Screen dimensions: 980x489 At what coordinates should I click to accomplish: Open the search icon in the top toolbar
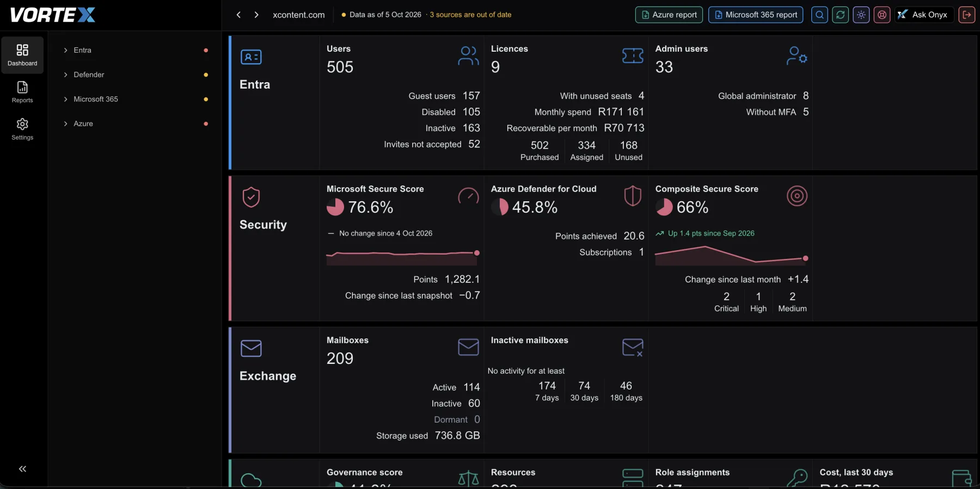(819, 15)
